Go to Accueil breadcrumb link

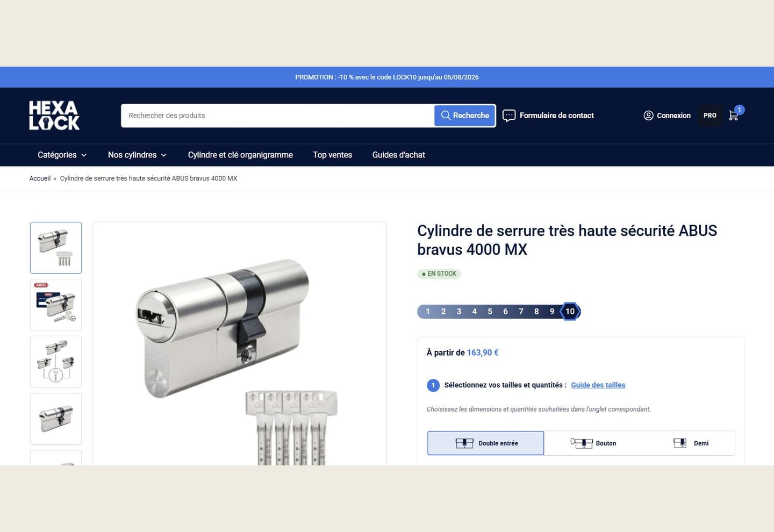tap(40, 178)
